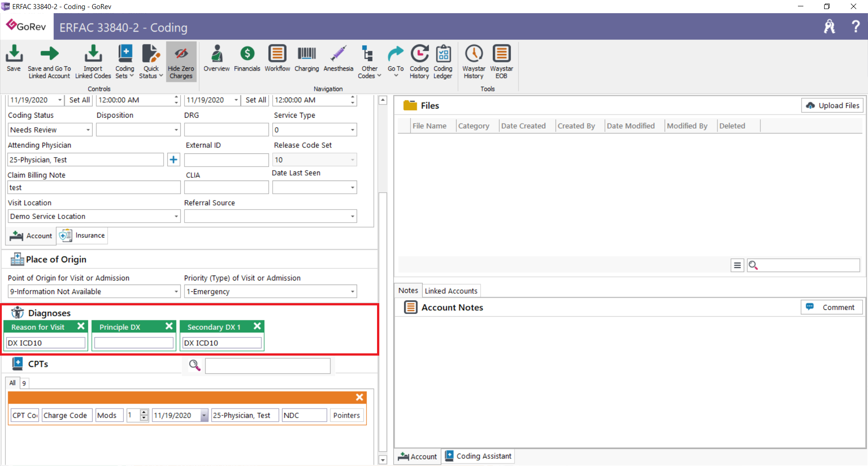
Task: Click Save and Go To Linked Account
Action: pyautogui.click(x=49, y=62)
